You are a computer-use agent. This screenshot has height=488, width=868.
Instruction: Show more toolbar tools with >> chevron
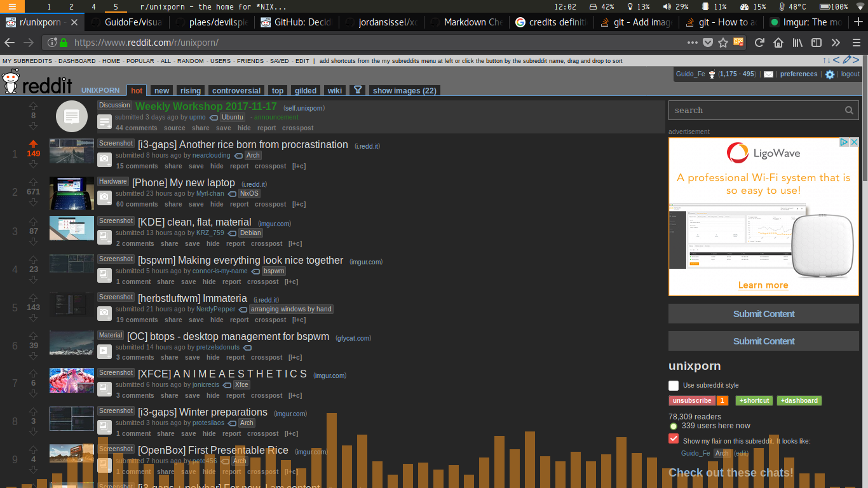click(836, 43)
